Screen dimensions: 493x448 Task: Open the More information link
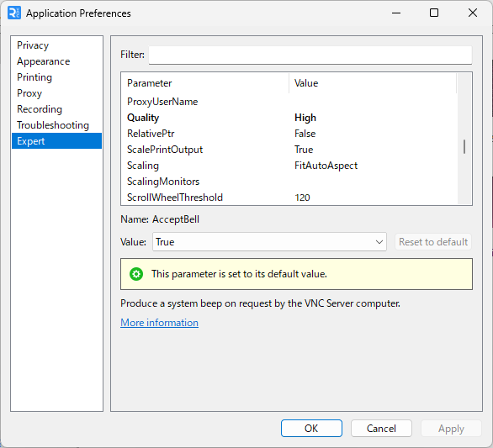coord(159,323)
